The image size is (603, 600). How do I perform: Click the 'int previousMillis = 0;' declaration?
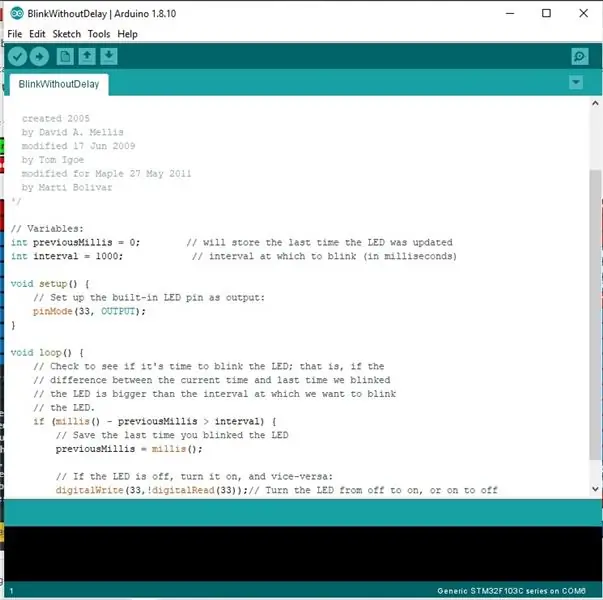(x=75, y=242)
